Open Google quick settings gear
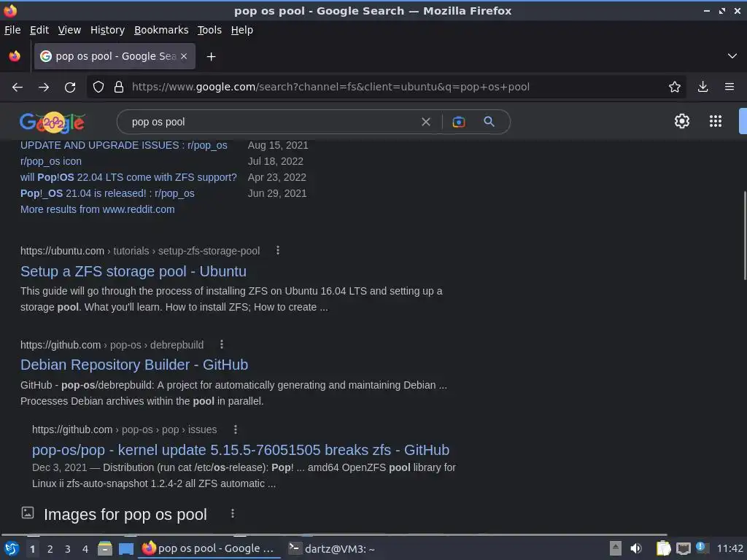The image size is (747, 560). [682, 121]
